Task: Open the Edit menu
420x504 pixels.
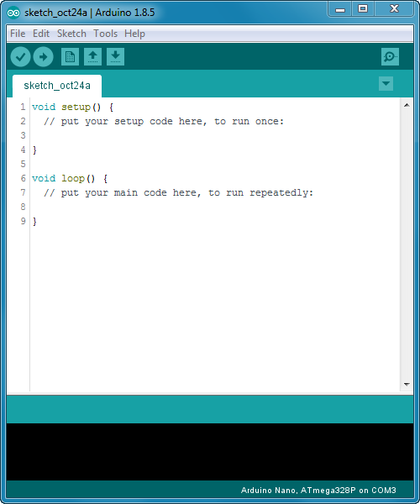Action: coord(41,34)
